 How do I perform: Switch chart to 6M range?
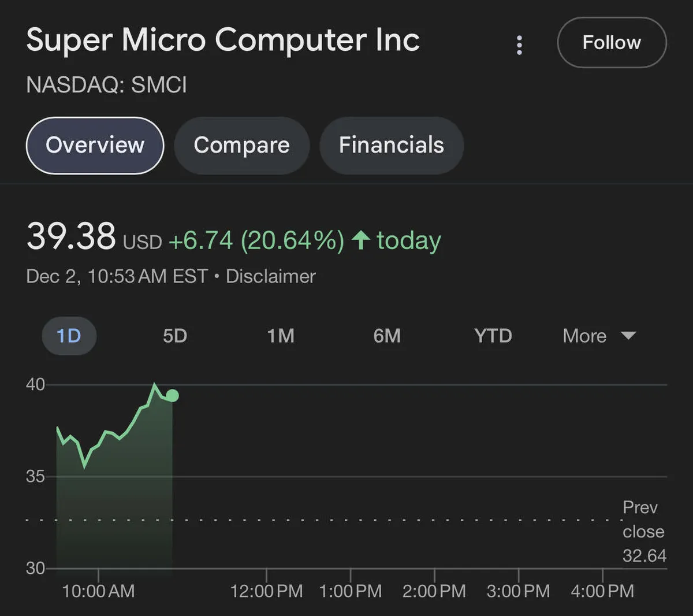[x=387, y=336]
